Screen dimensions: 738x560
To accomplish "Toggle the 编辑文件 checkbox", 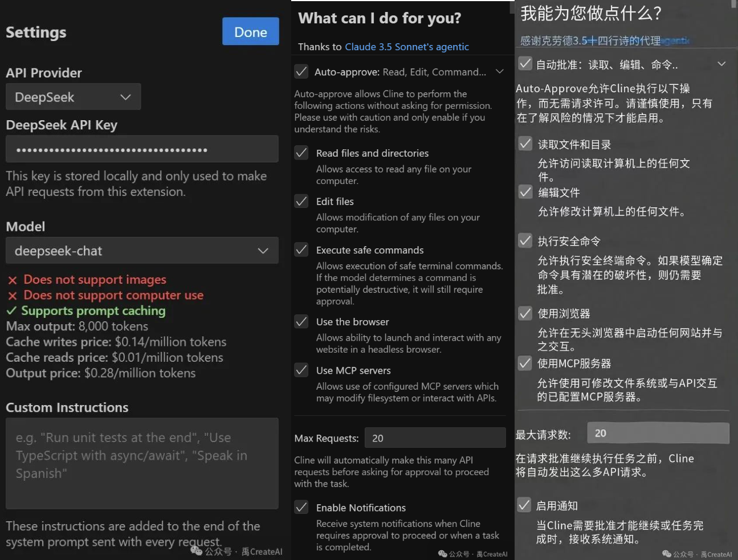I will point(525,192).
